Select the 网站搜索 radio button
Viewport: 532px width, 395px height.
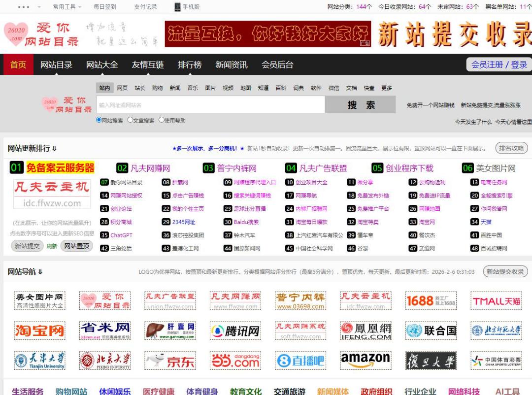click(99, 120)
